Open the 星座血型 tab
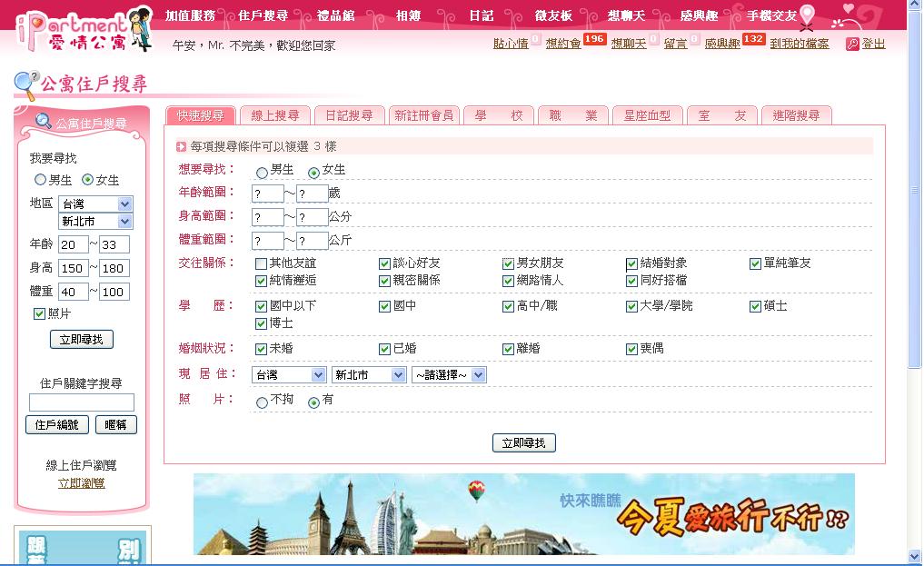Viewport: 924px width, 566px height. pos(646,115)
